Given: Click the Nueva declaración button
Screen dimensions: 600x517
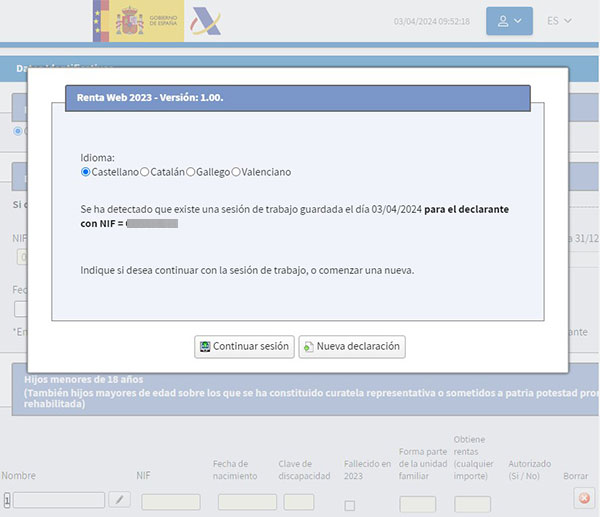Looking at the screenshot, I should (x=351, y=347).
